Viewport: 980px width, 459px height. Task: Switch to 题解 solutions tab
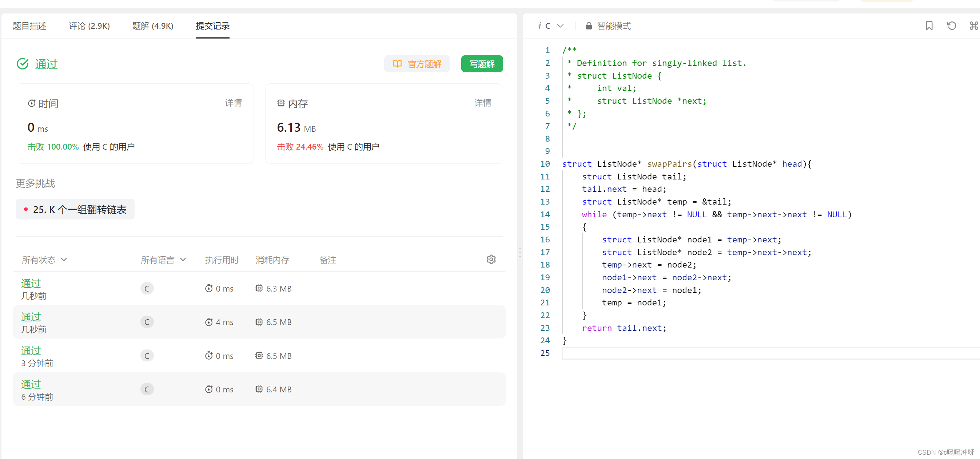pos(152,25)
